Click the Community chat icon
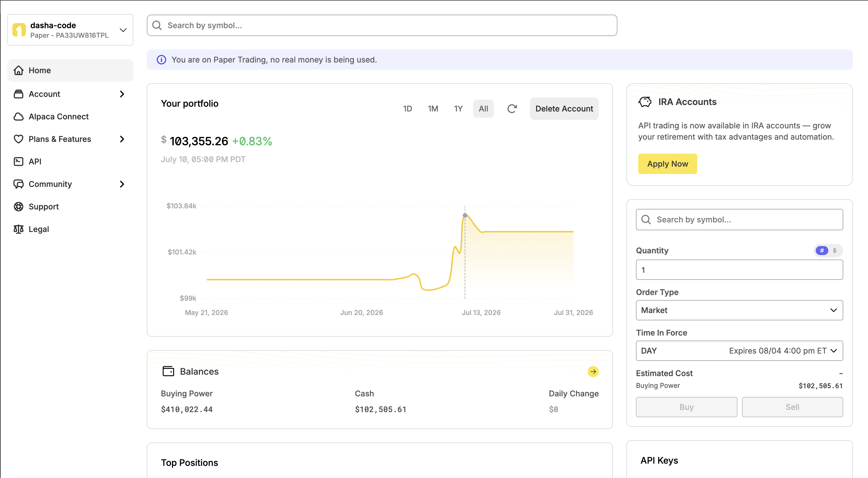Viewport: 868px width, 478px height. 19,184
